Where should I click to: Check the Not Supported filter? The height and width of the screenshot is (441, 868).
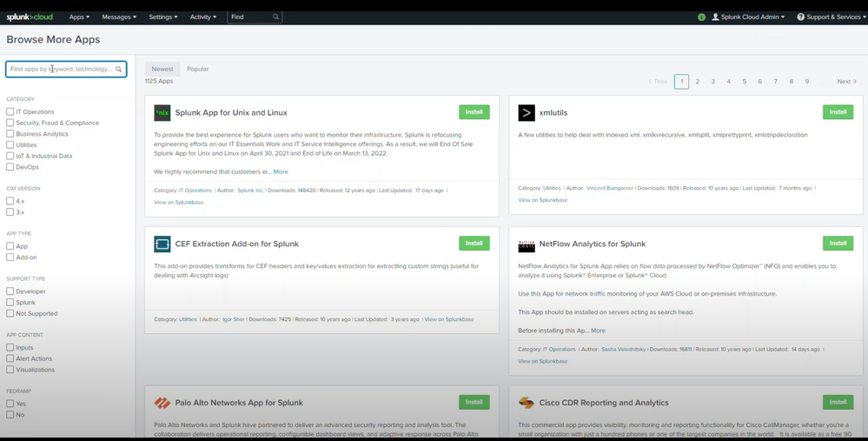10,314
